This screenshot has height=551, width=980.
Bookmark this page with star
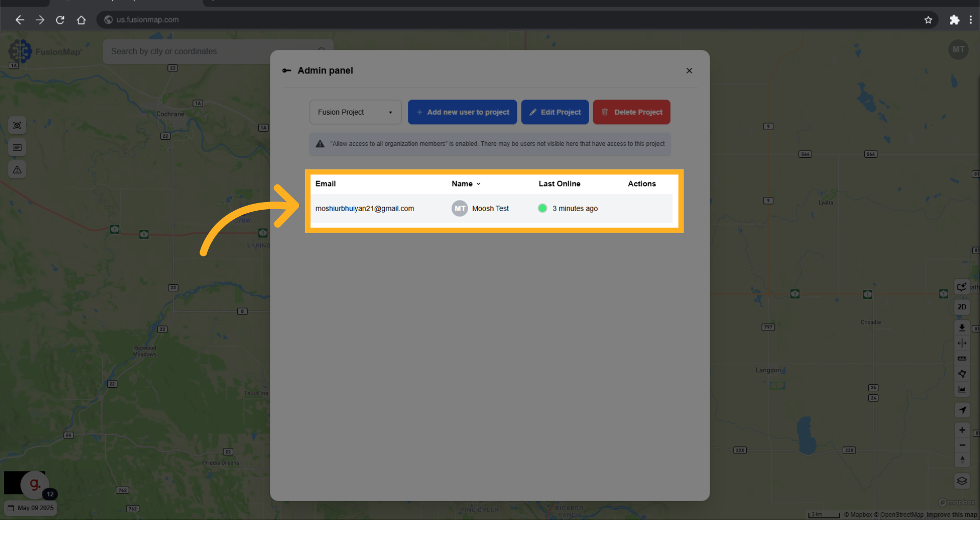coord(928,20)
